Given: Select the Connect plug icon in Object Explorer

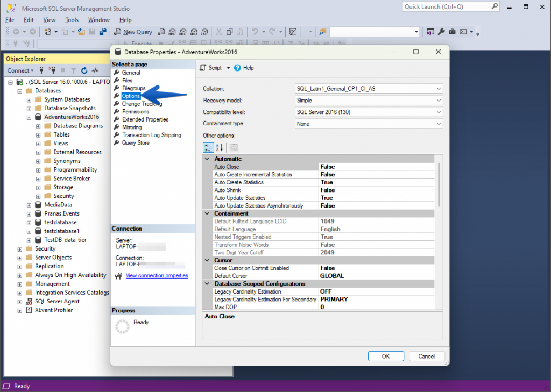Looking at the screenshot, I should pos(41,70).
